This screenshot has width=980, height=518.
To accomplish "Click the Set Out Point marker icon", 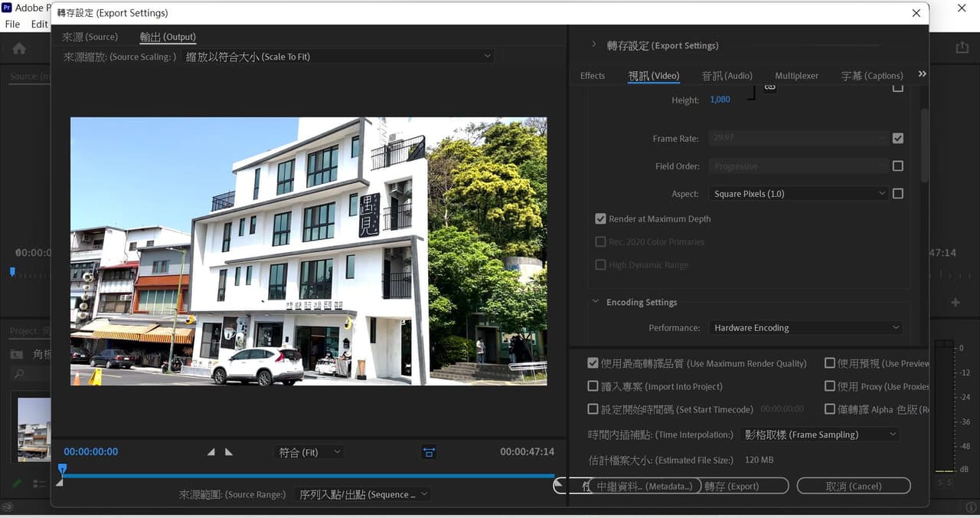I will coord(227,451).
